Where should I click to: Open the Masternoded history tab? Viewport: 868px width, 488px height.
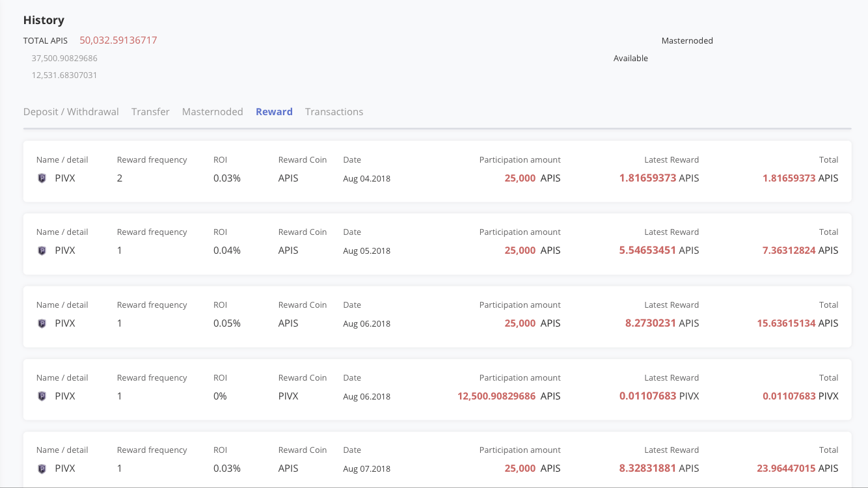(212, 112)
